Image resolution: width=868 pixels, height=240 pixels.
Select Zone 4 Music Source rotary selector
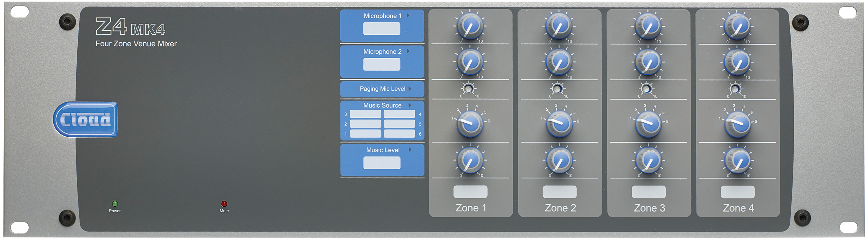[737, 124]
